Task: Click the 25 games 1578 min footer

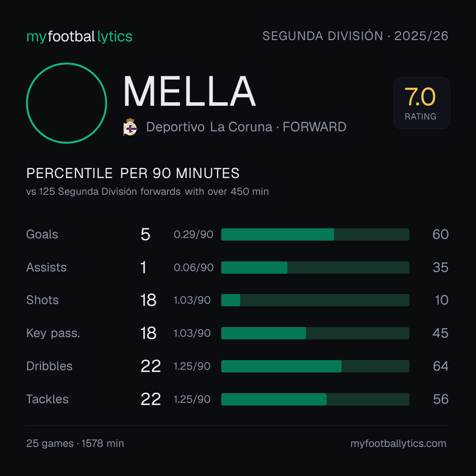Action: coord(75,443)
